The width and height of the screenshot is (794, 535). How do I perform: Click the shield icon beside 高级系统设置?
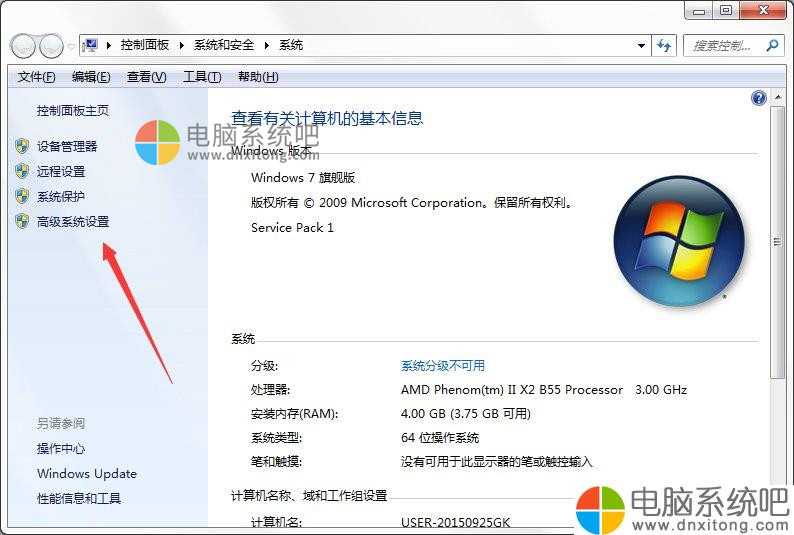click(x=22, y=221)
